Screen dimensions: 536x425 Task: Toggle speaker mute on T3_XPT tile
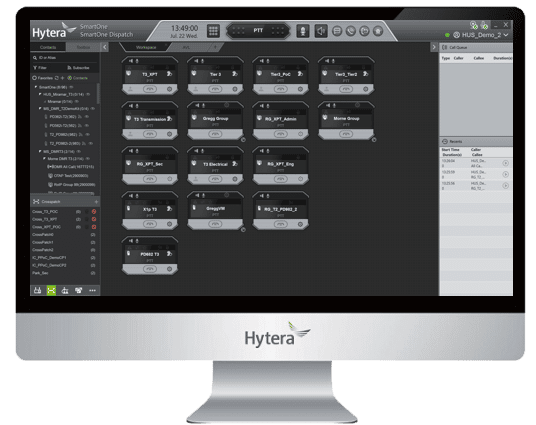click(x=131, y=61)
